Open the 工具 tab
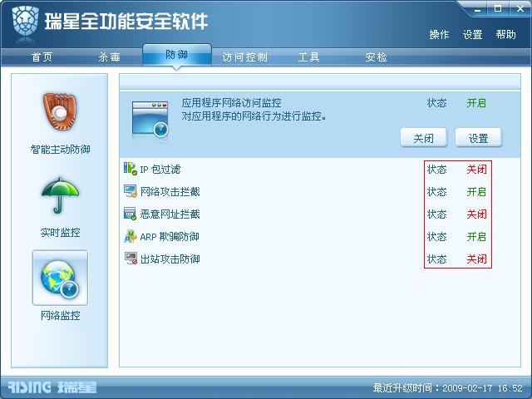Image resolution: width=532 pixels, height=399 pixels. [308, 57]
